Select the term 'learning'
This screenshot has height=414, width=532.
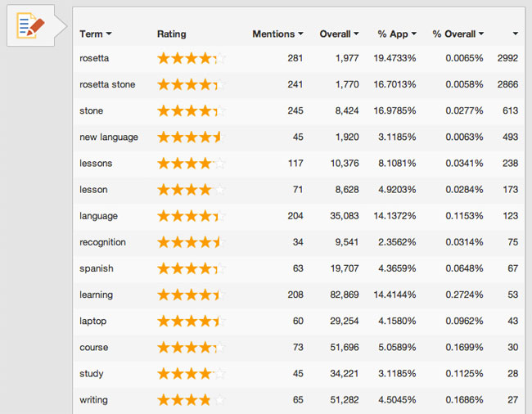(96, 295)
